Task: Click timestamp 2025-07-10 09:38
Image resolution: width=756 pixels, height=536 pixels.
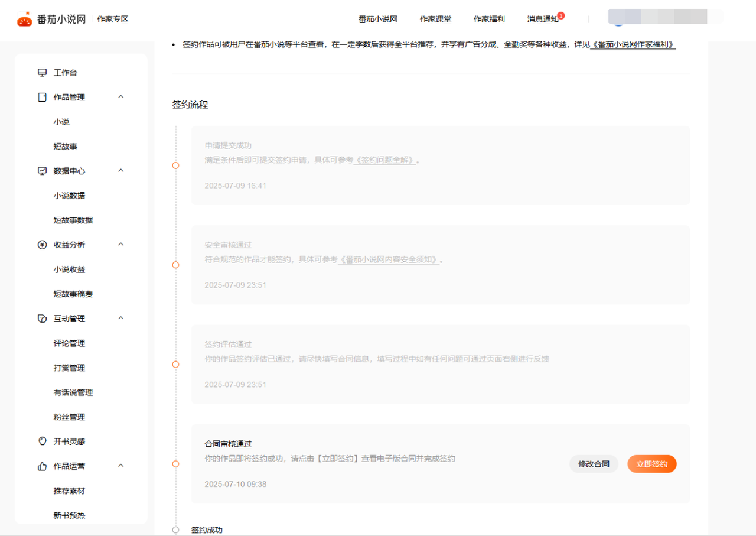Action: tap(235, 484)
